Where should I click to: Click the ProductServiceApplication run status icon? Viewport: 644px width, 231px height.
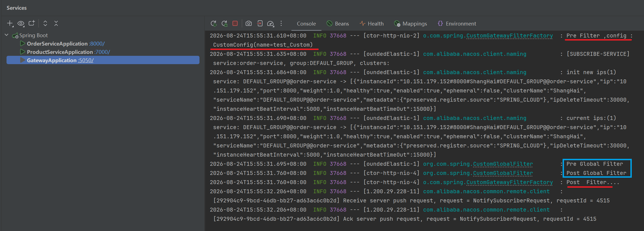click(x=23, y=52)
